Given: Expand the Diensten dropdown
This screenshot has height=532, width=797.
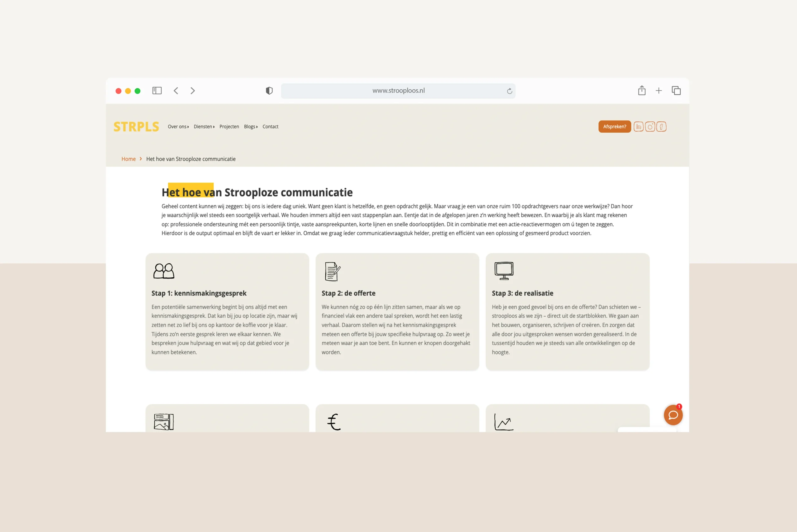Looking at the screenshot, I should tap(204, 127).
